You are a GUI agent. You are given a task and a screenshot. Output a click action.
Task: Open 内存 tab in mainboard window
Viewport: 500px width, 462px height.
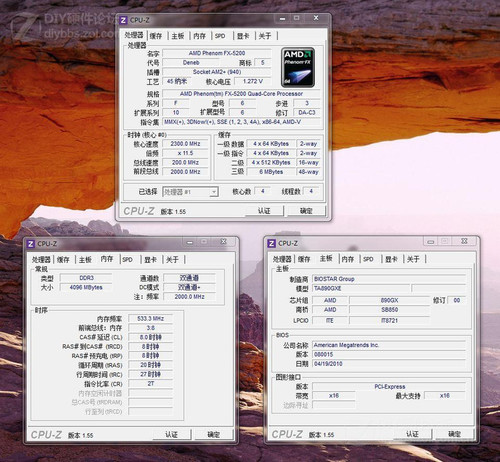coord(348,259)
